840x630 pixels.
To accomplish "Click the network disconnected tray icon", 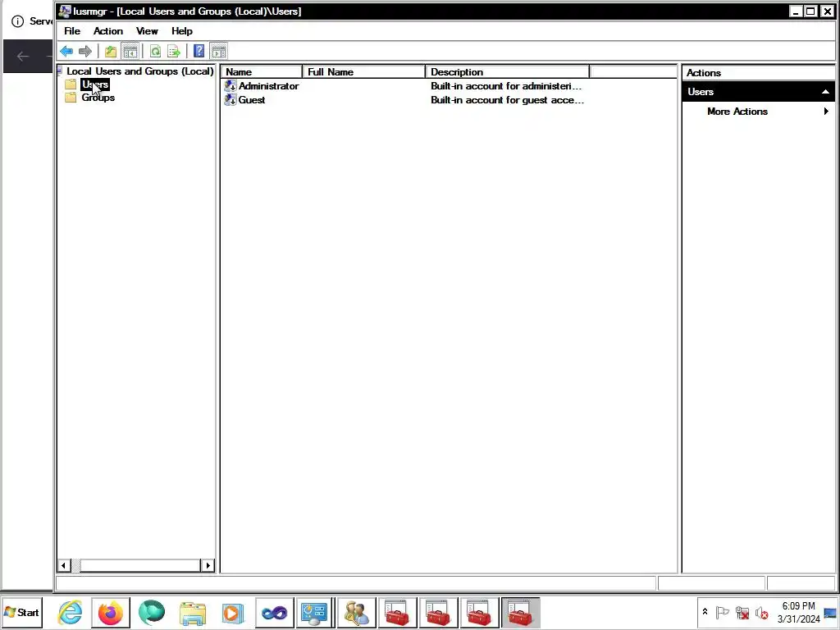I will (742, 612).
